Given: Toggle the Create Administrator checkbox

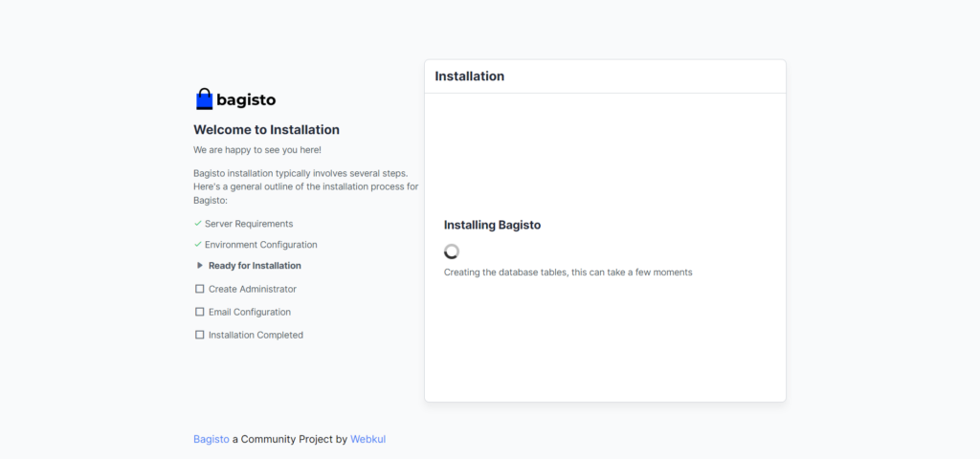Looking at the screenshot, I should (200, 289).
